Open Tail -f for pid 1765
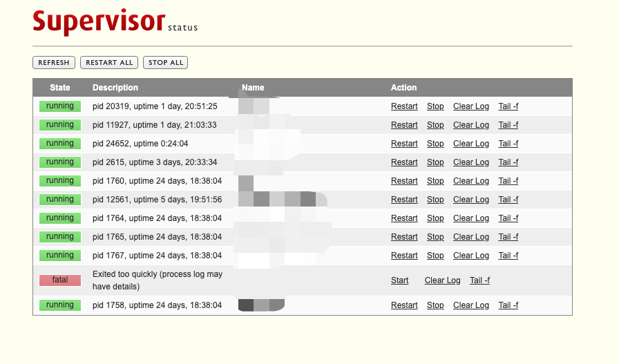The width and height of the screenshot is (619, 364). click(x=508, y=236)
